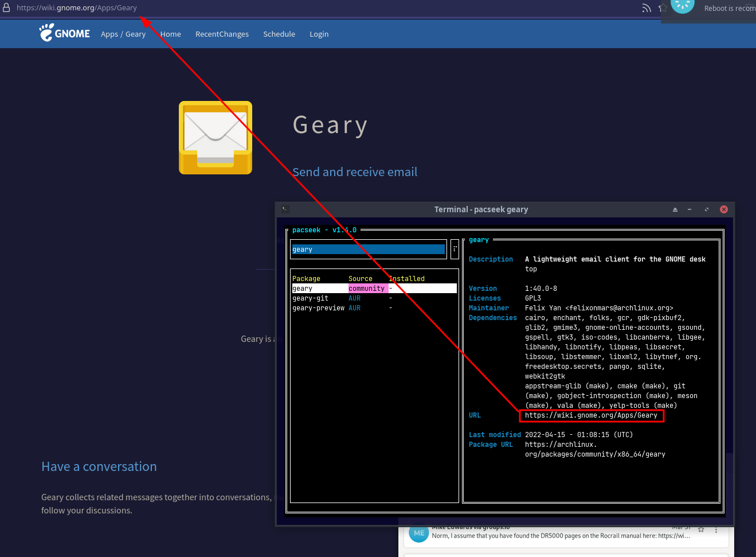Click the Package URL archlinux.org link text
Image resolution: width=756 pixels, height=557 pixels.
(595, 449)
